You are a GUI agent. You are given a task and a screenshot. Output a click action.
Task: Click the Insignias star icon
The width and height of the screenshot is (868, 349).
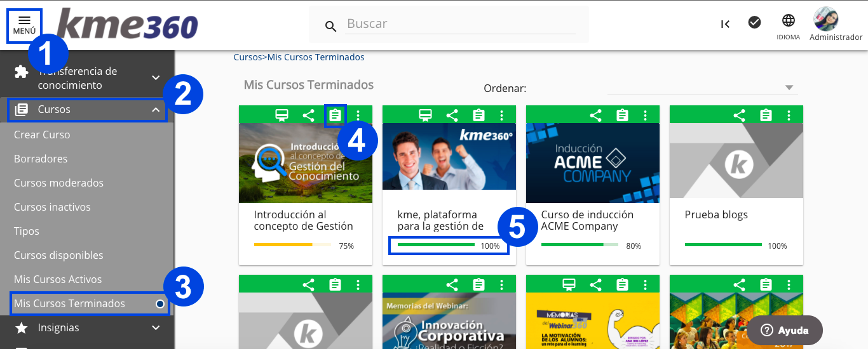[x=22, y=328]
